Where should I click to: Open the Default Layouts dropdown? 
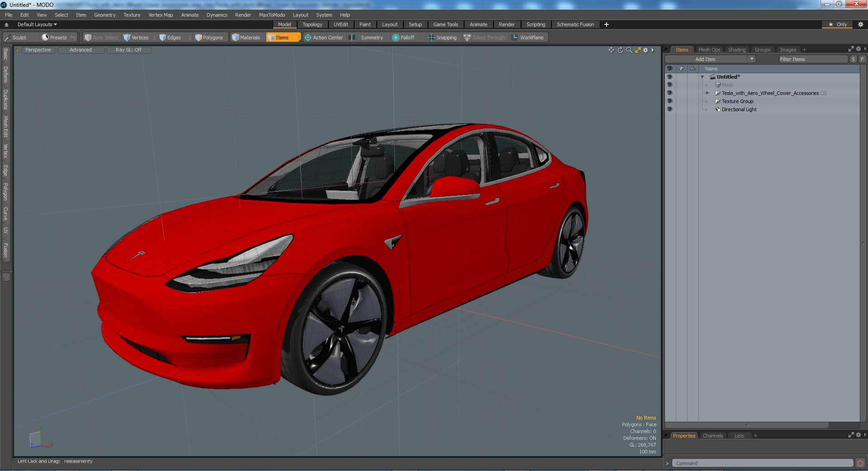(37, 24)
